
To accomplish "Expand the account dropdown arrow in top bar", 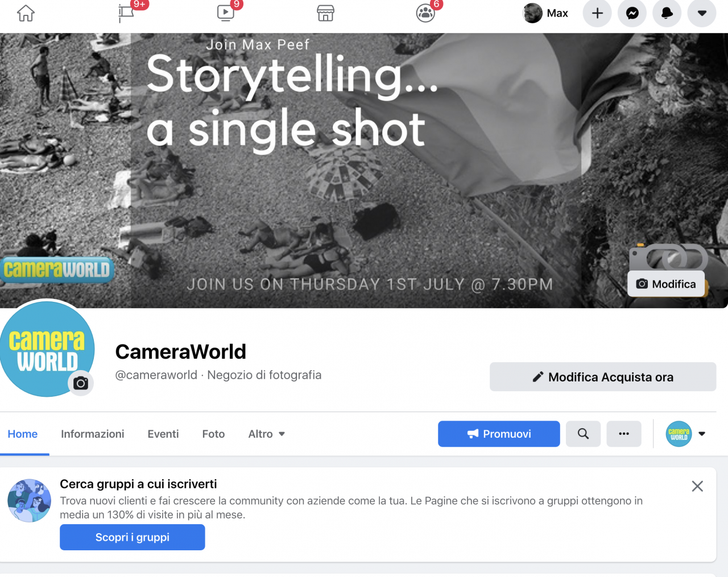I will click(x=702, y=13).
